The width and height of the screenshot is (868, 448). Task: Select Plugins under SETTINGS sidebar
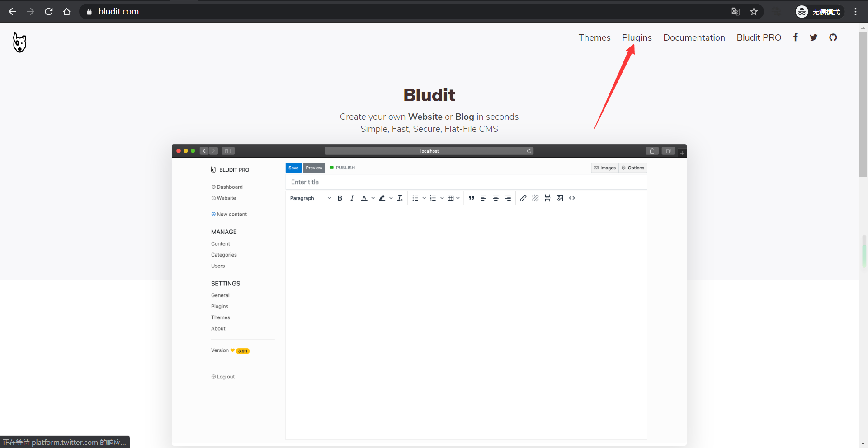[220, 307]
